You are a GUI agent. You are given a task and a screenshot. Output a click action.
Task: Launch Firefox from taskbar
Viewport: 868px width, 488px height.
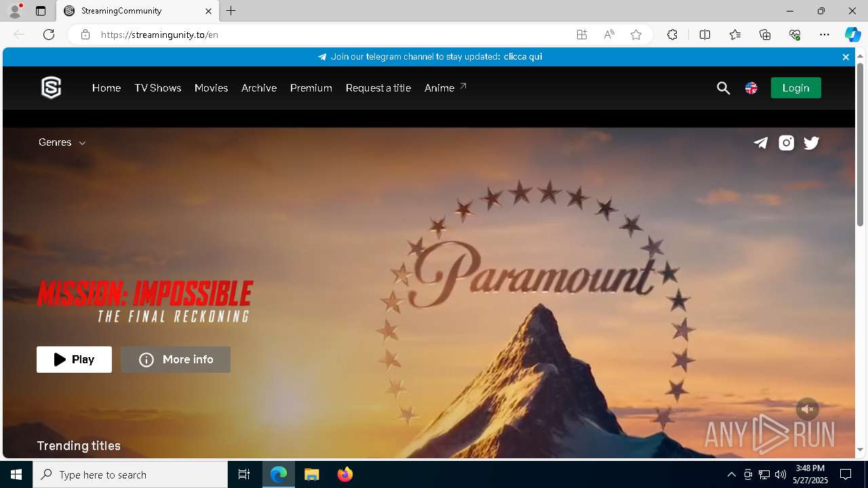click(345, 474)
